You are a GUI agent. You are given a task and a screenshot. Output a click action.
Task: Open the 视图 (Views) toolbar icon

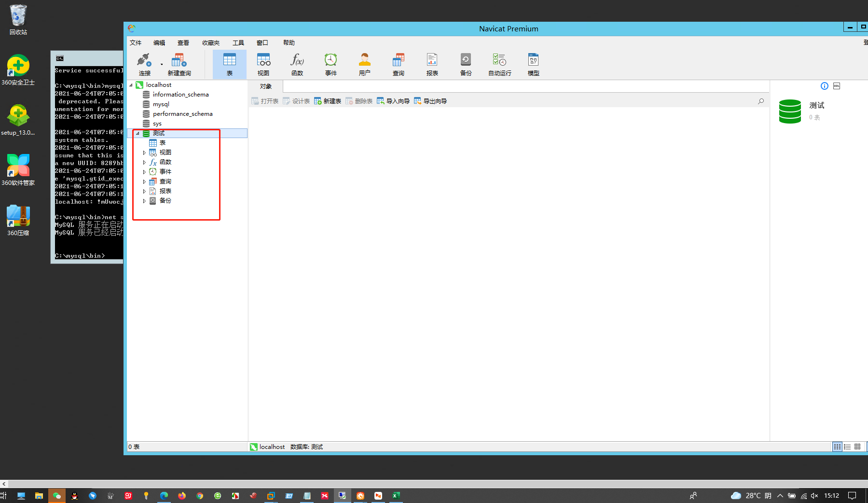pos(263,64)
